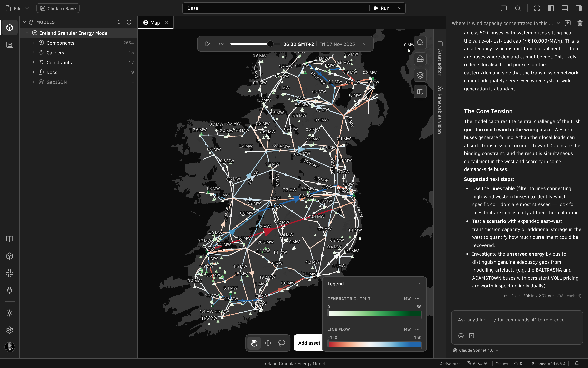Image resolution: width=588 pixels, height=368 pixels.
Task: Toggle the right panel layout icon
Action: coord(579,8)
